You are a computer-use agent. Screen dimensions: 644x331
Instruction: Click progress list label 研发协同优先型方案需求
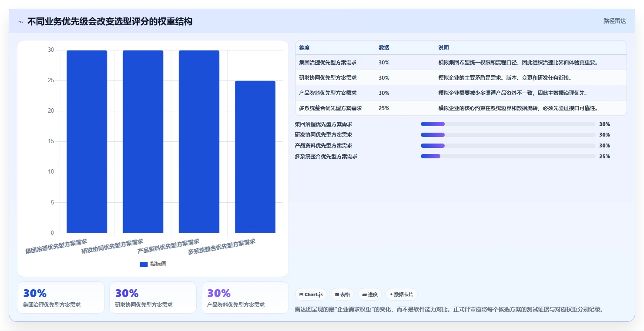[x=323, y=135]
